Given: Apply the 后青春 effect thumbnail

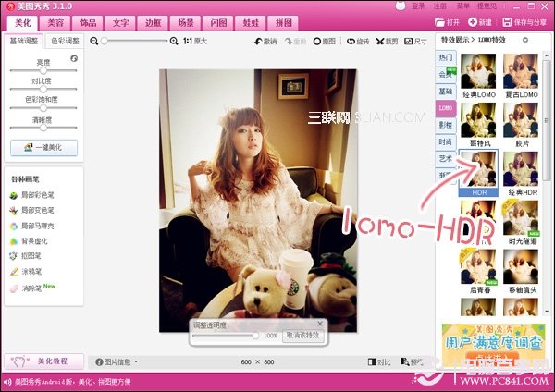Looking at the screenshot, I should (x=478, y=266).
